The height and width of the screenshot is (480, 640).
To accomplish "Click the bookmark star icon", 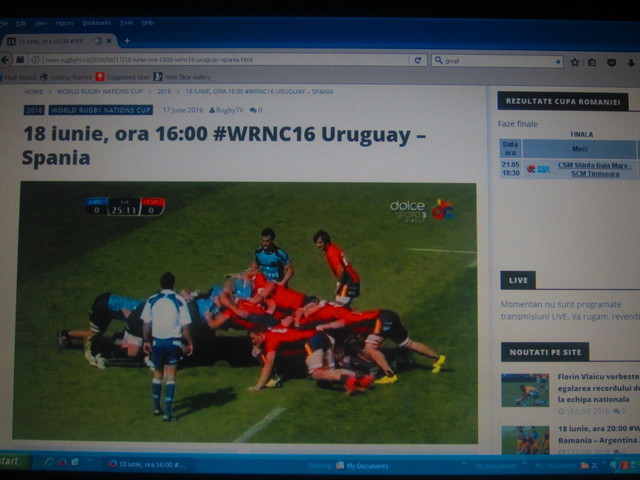I will 575,62.
